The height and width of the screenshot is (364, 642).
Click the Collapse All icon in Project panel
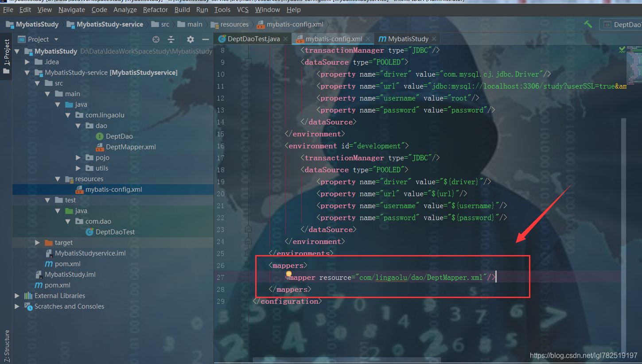click(x=171, y=39)
